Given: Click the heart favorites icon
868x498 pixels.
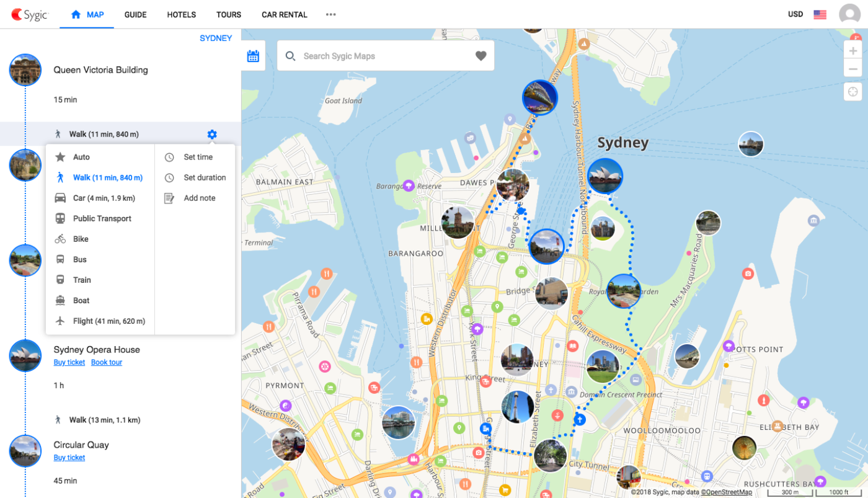Looking at the screenshot, I should click(481, 56).
